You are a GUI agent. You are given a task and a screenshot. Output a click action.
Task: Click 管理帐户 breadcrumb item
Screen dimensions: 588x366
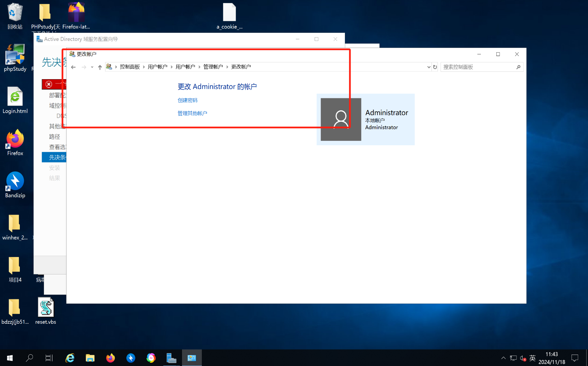pos(213,67)
